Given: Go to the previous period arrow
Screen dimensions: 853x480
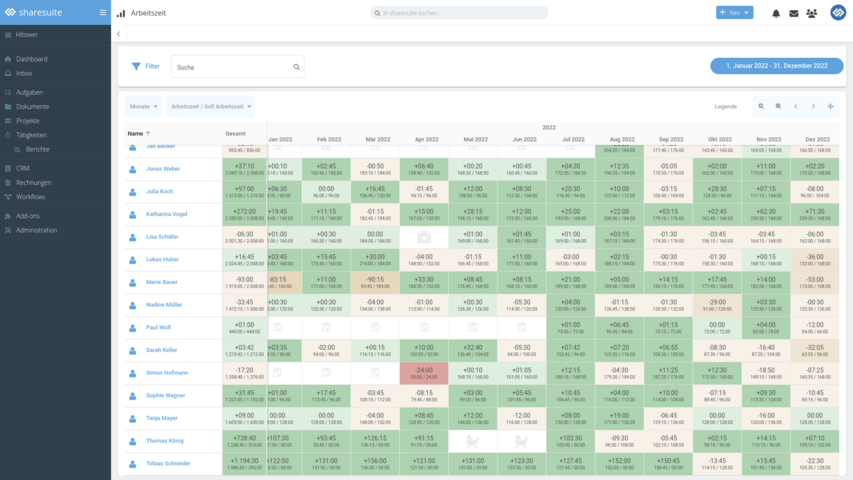Looking at the screenshot, I should tap(796, 106).
